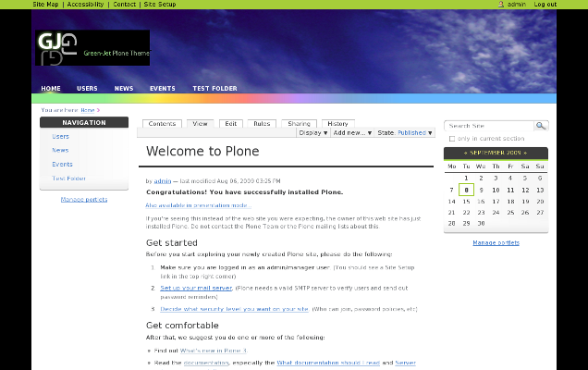The image size is (588, 370).
Task: Click Manage portlets under Navigation
Action: 84,200
